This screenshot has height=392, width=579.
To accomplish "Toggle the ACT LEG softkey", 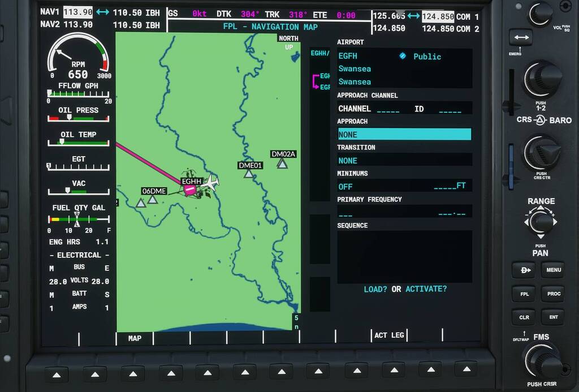I will click(389, 335).
